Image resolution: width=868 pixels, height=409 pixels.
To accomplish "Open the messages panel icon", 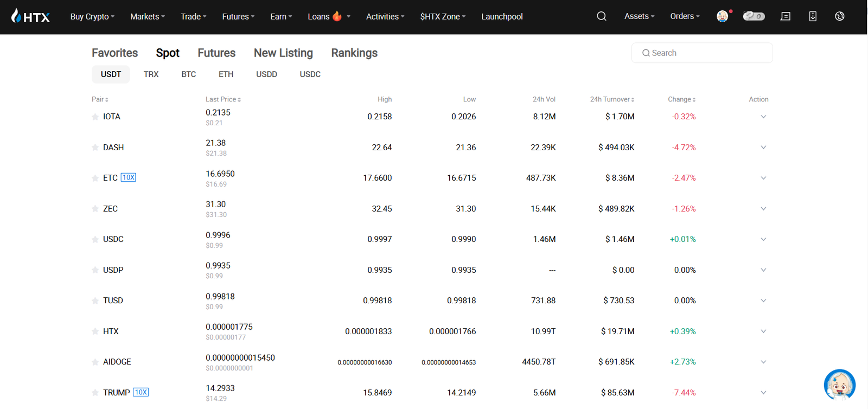I will 786,16.
